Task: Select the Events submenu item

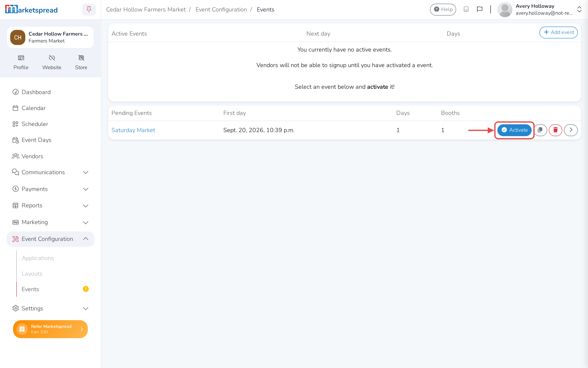Action: tap(30, 289)
